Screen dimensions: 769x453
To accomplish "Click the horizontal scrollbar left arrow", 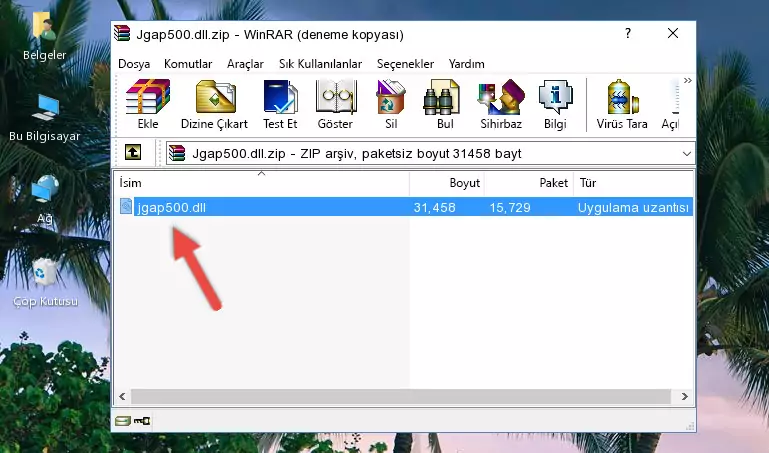I will 123,396.
